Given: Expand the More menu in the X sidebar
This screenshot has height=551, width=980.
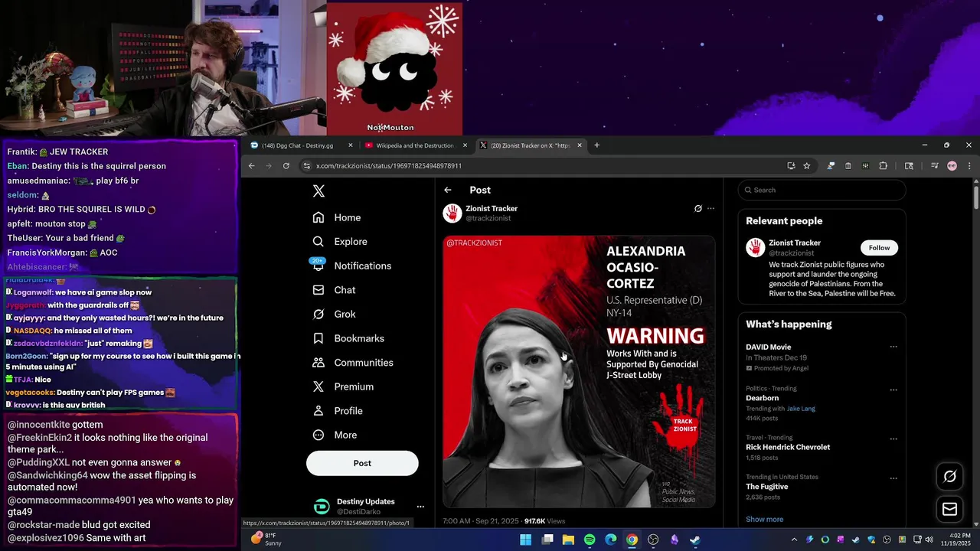Looking at the screenshot, I should (x=335, y=435).
